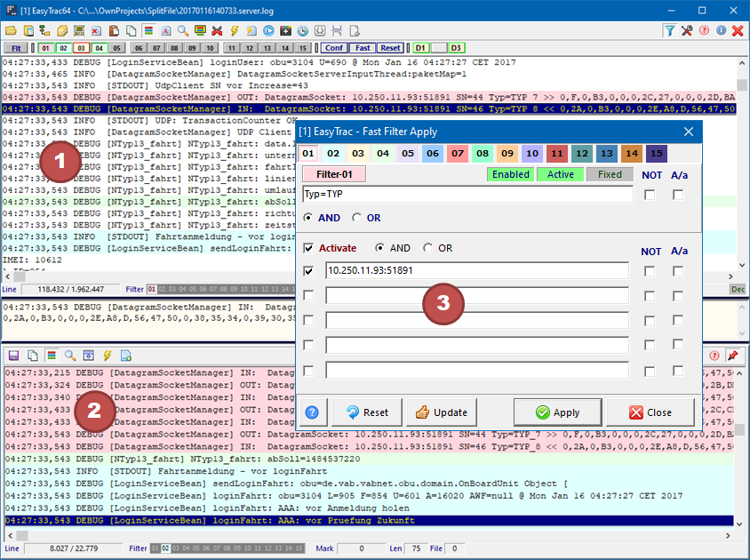The width and height of the screenshot is (750, 560).
Task: Select filter tab 13 in Fast Filter dialog
Action: [x=607, y=154]
